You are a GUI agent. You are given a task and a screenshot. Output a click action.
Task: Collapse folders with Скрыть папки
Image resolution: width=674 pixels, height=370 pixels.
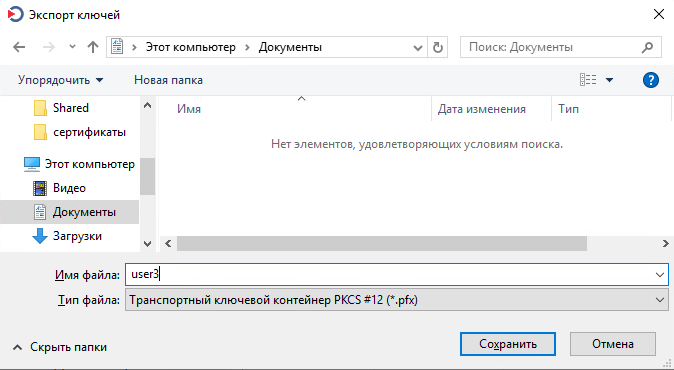point(60,347)
